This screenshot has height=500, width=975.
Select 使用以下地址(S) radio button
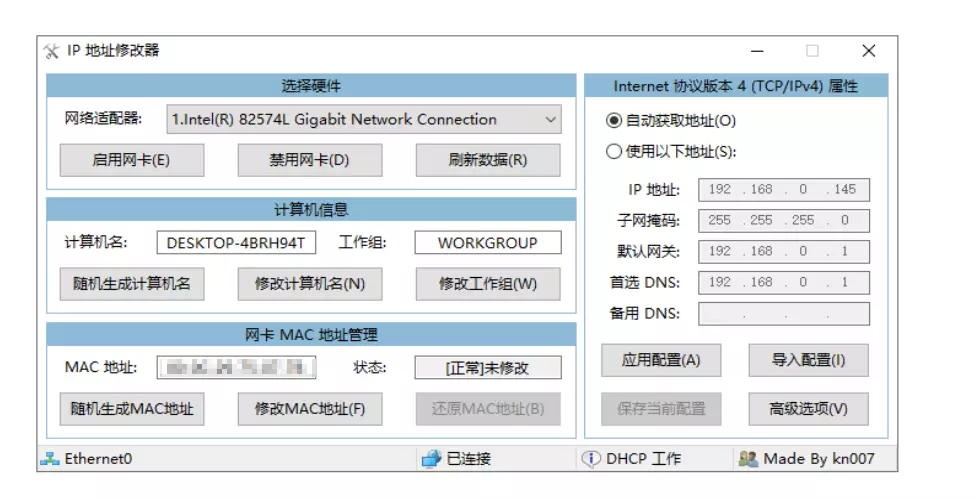pos(613,151)
